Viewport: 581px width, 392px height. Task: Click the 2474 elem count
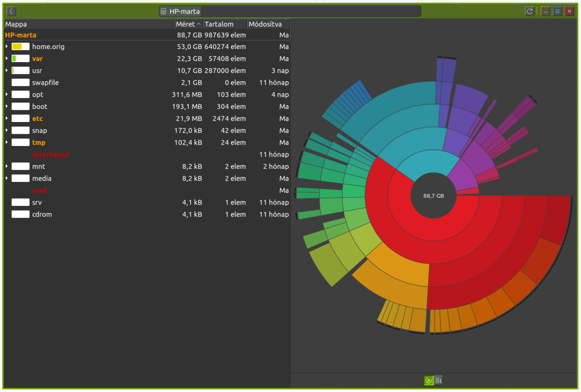(229, 118)
